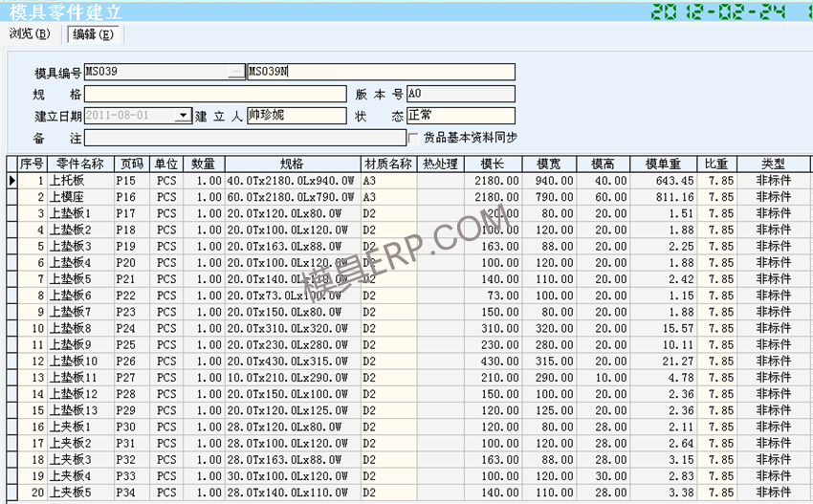Image resolution: width=813 pixels, height=504 pixels.
Task: Click the 建立人 field with 帅珍妮
Action: point(297,116)
